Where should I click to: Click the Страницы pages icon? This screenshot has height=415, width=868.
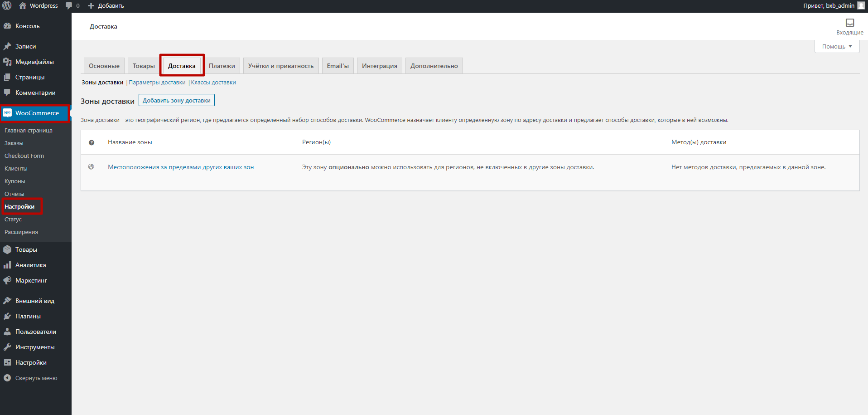click(7, 77)
